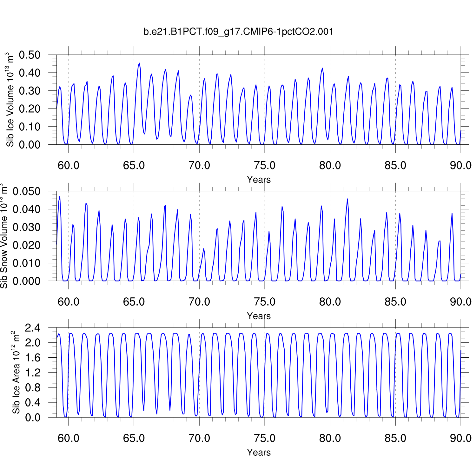476x476 pixels.
Task: Click the 60.0 tick label under bottom plot
Action: 69,438
